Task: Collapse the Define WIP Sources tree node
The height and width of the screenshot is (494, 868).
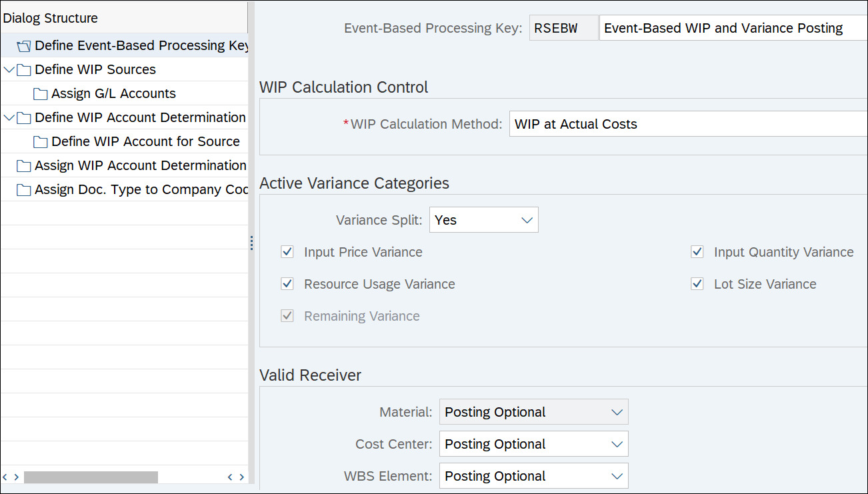Action: coord(9,70)
